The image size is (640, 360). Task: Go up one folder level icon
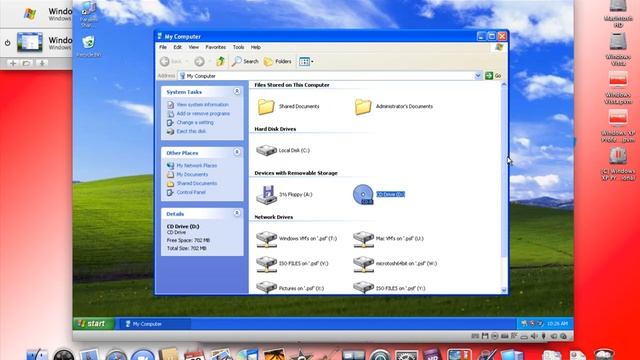(x=220, y=62)
